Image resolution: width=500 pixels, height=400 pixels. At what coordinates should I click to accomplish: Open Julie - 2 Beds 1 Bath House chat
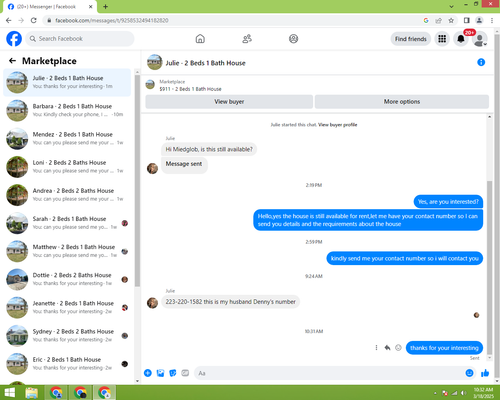pos(67,82)
